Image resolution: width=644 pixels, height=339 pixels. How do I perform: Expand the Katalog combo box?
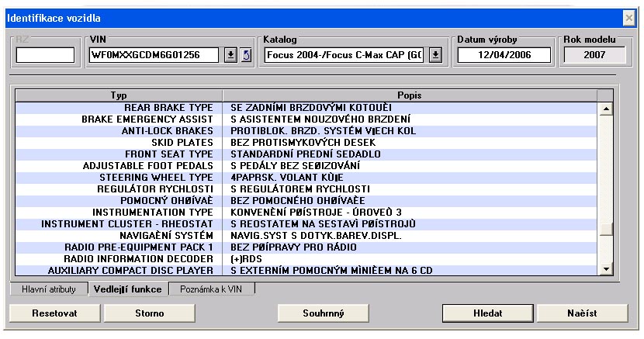pyautogui.click(x=435, y=55)
